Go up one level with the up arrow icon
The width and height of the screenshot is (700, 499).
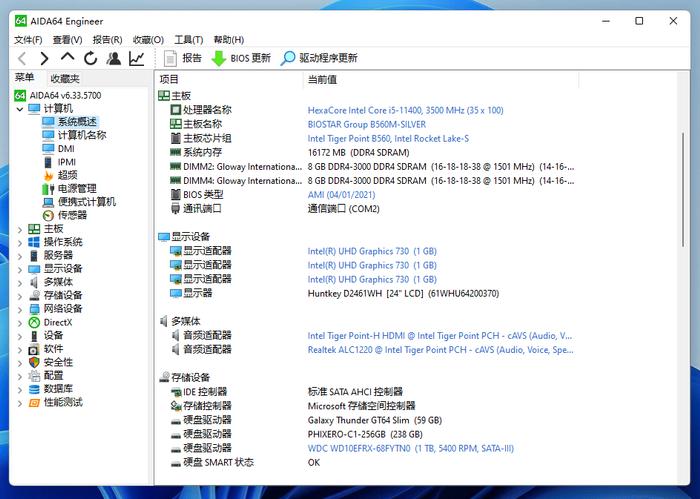[x=67, y=57]
